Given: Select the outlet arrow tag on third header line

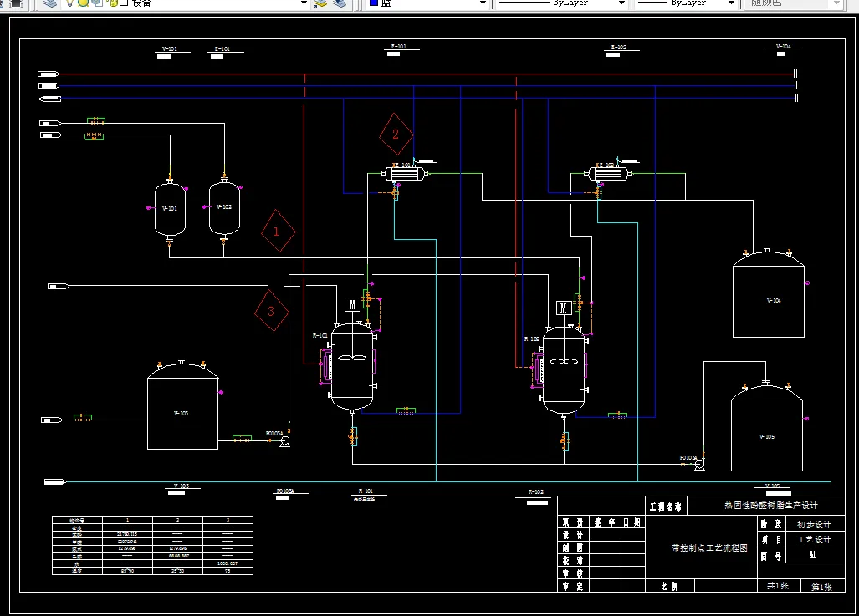Looking at the screenshot, I should [x=50, y=99].
